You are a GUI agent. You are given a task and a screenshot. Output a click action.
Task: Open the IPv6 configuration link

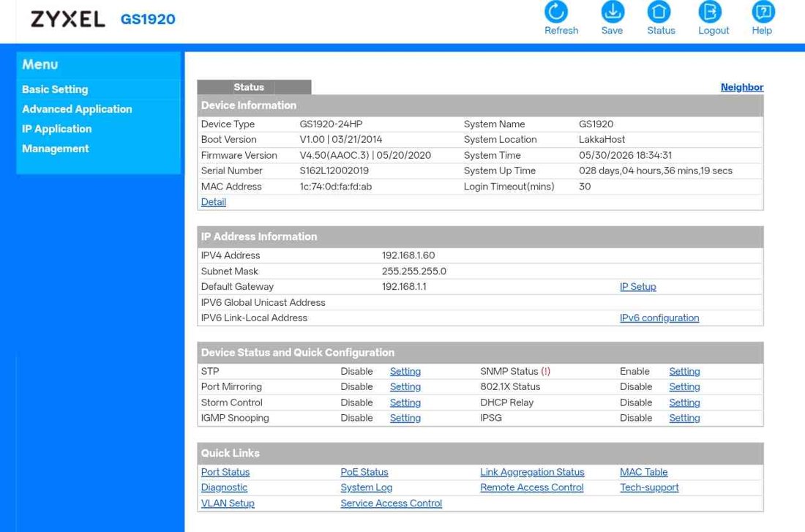659,318
